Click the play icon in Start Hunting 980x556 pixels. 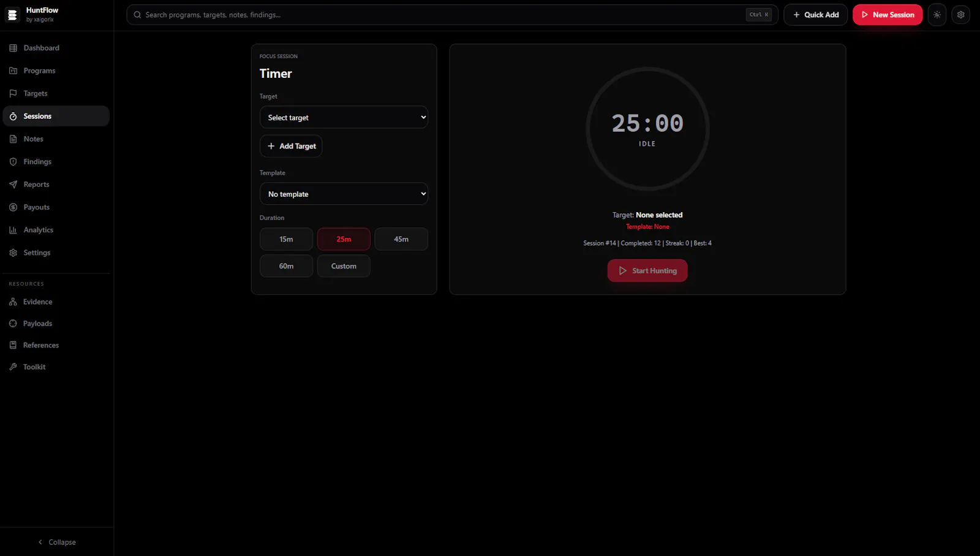[x=623, y=270]
